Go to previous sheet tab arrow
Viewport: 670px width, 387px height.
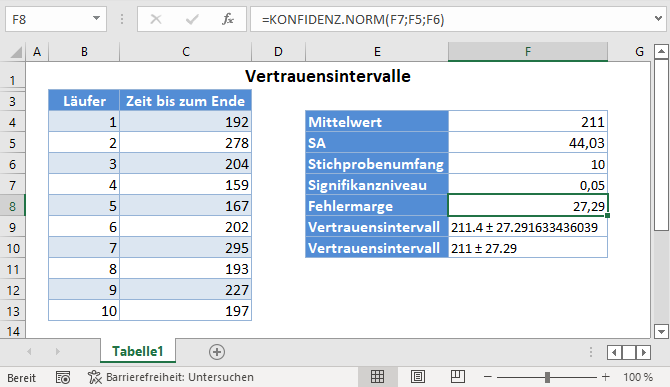point(29,352)
